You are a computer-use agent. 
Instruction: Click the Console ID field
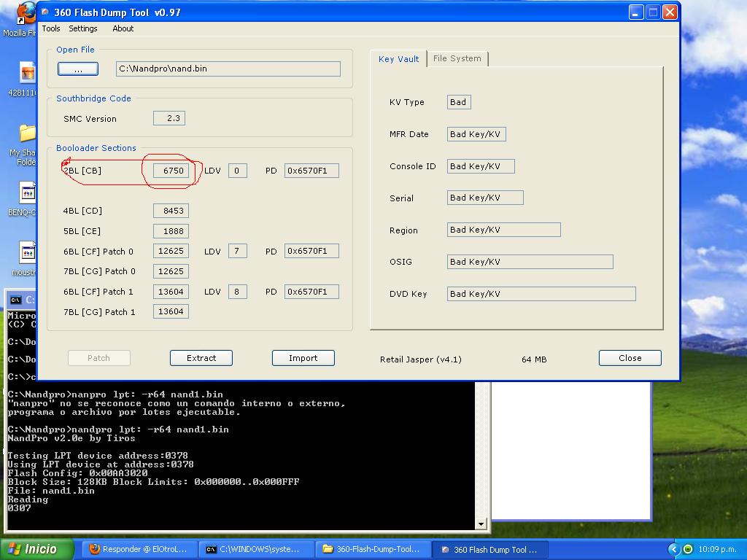(481, 166)
